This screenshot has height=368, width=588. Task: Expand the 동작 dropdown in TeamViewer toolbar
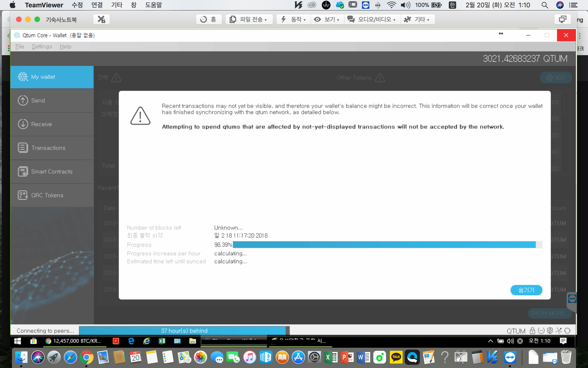pyautogui.click(x=294, y=19)
